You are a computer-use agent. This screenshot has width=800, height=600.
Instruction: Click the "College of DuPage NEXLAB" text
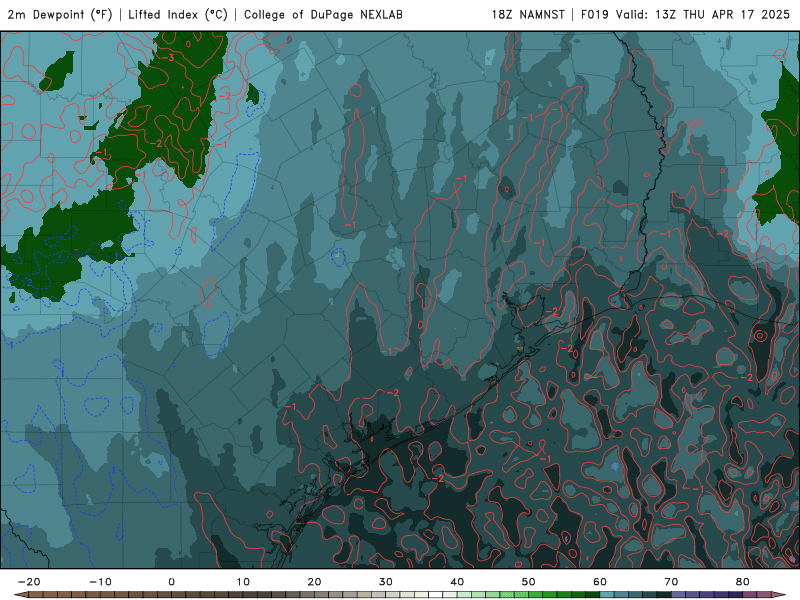pyautogui.click(x=323, y=14)
